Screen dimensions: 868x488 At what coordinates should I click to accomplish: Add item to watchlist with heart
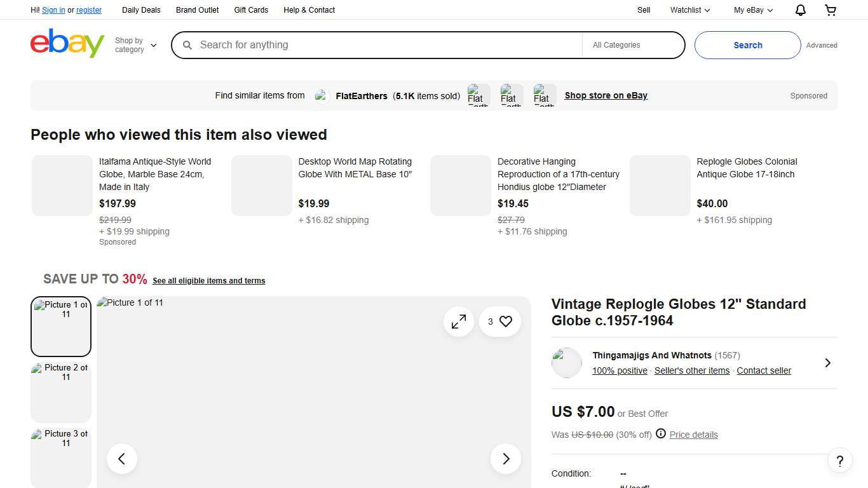(505, 322)
